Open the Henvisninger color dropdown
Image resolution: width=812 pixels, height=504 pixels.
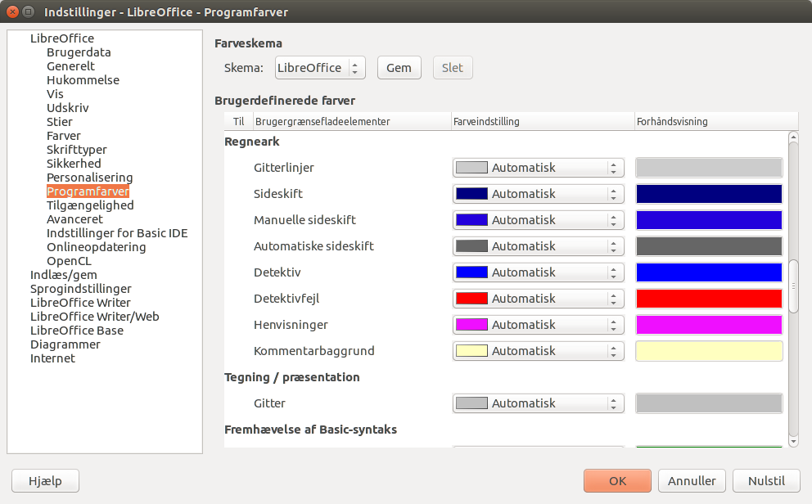pyautogui.click(x=538, y=325)
